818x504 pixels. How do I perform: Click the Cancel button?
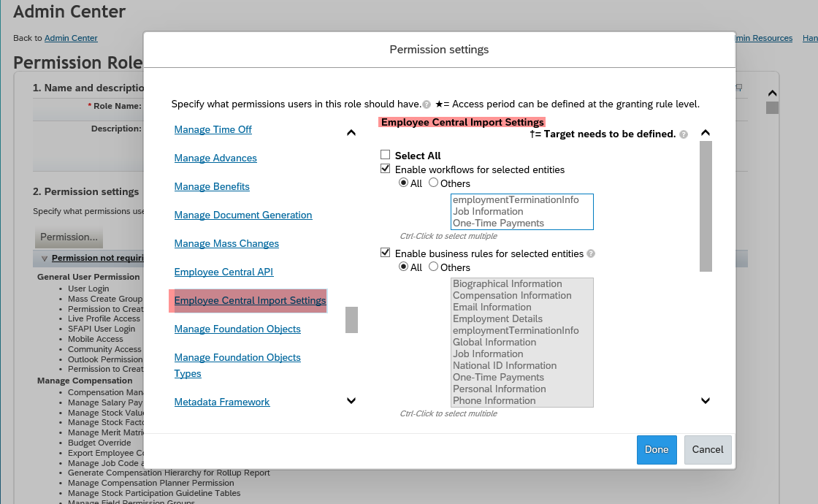tap(708, 450)
